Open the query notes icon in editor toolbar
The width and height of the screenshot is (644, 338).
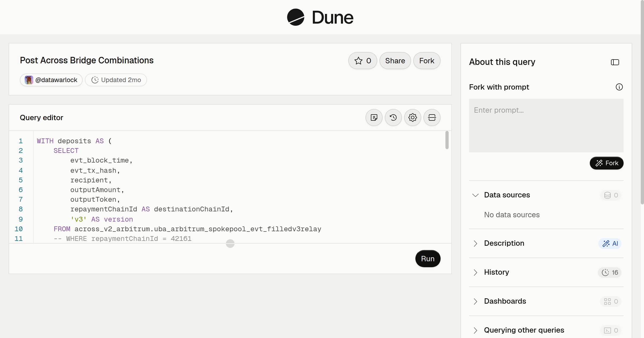[x=374, y=117]
